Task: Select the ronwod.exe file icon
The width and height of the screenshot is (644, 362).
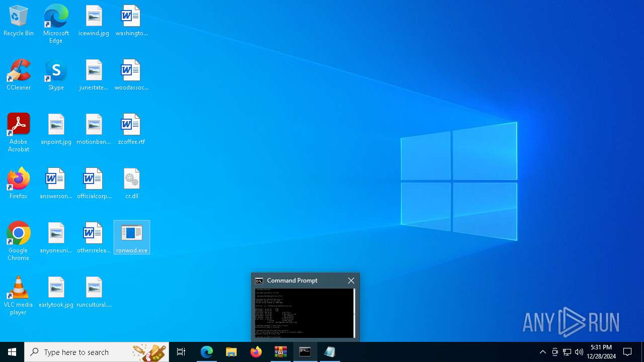Action: point(132,237)
